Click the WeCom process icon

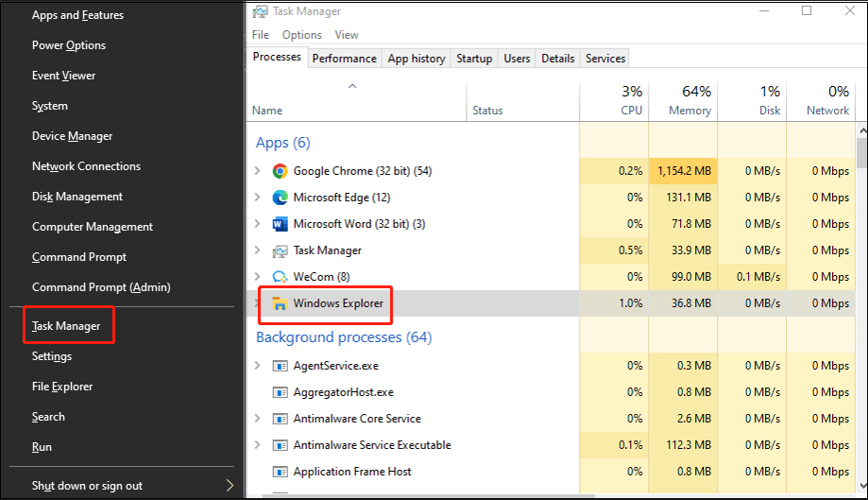[281, 277]
